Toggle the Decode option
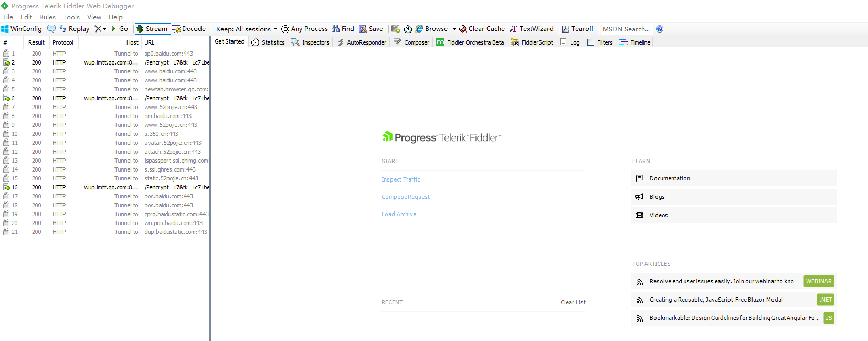Image resolution: width=868 pixels, height=341 pixels. coord(189,29)
